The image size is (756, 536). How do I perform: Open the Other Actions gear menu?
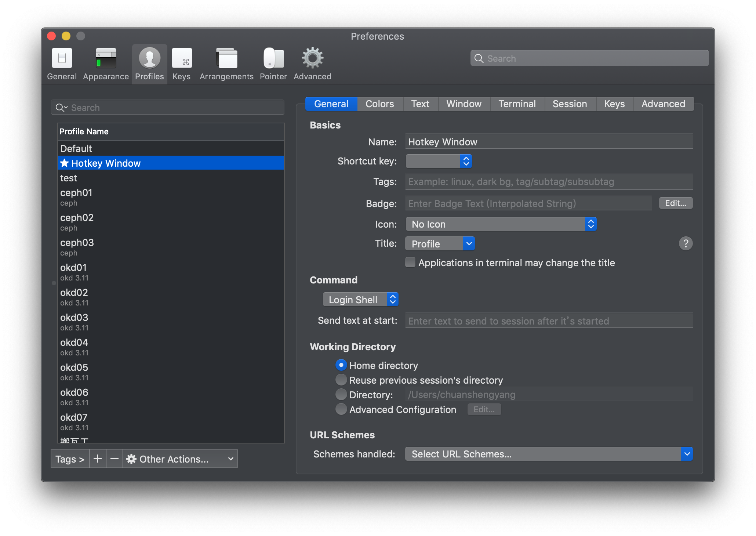tap(180, 459)
